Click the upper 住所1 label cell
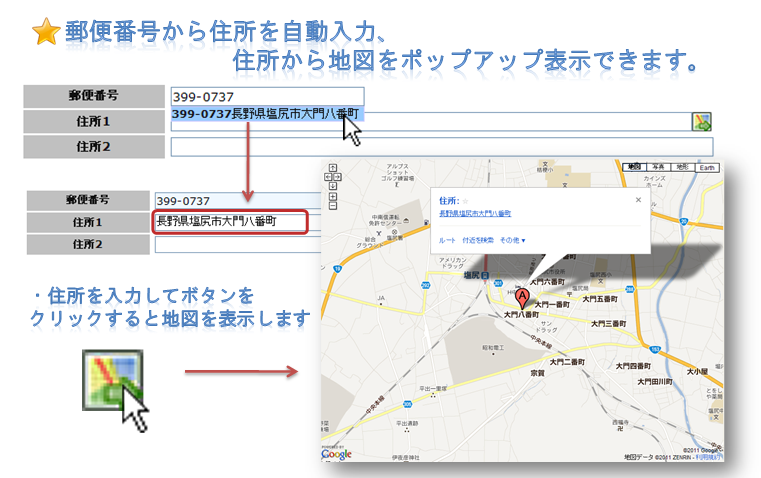Image resolution: width=761 pixels, height=478 pixels. [x=94, y=121]
